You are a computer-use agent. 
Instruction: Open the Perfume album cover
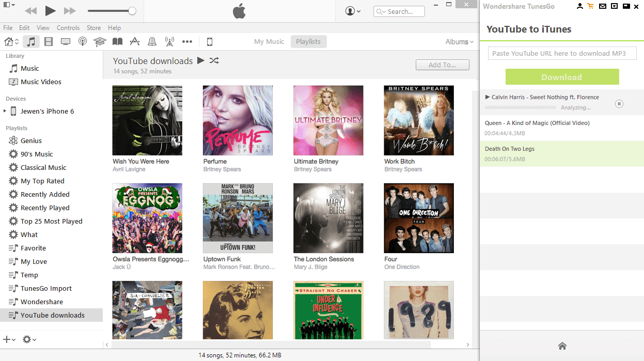[x=238, y=120]
